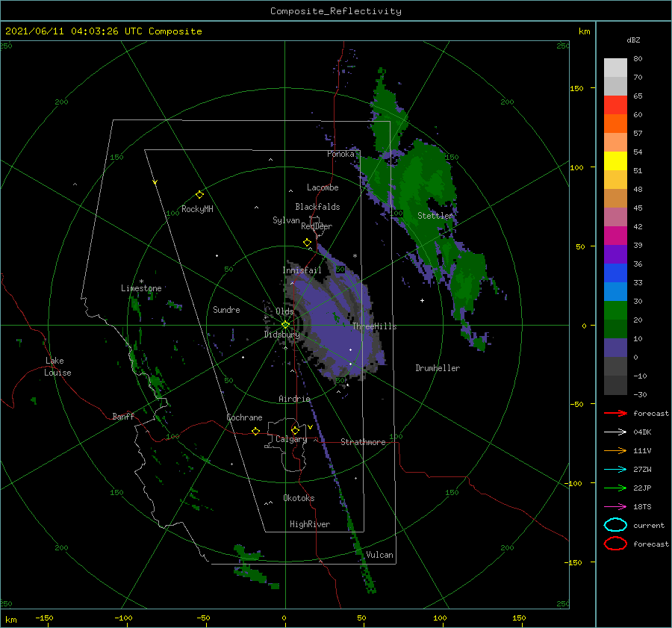Click the yellow diamond marker beside RockyMH
This screenshot has height=628, width=672.
pos(199,195)
